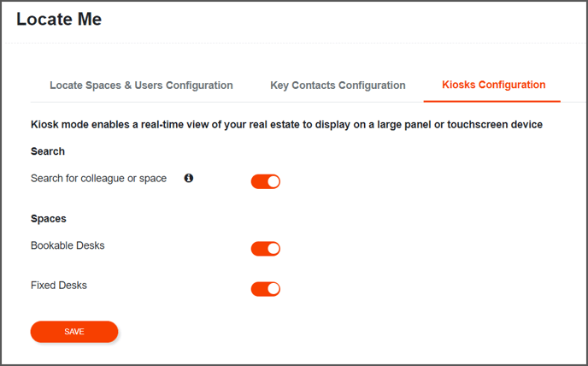Viewport: 588px width, 366px height.
Task: Turn off the Fixed Desks toggle
Action: click(x=266, y=289)
